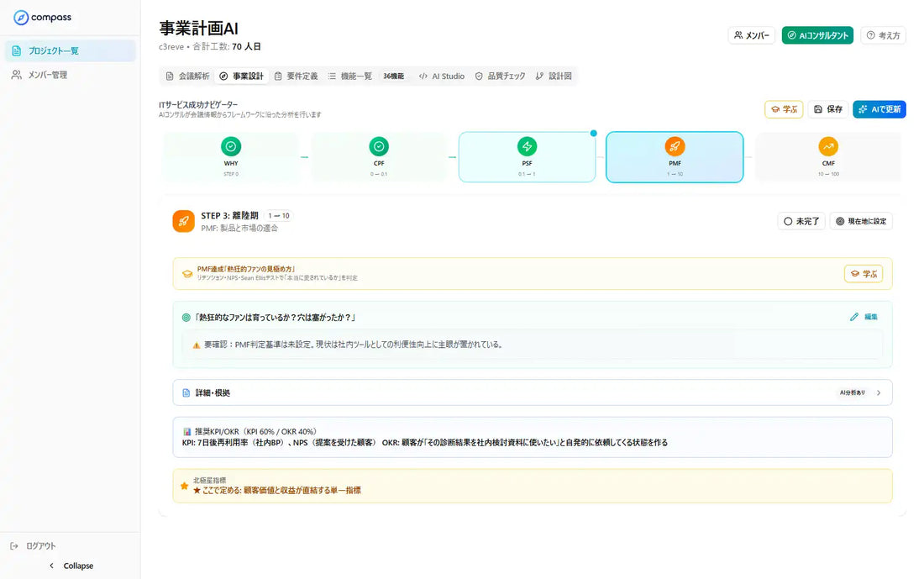
Task: Click the 現在地に設定 button
Action: 861,221
